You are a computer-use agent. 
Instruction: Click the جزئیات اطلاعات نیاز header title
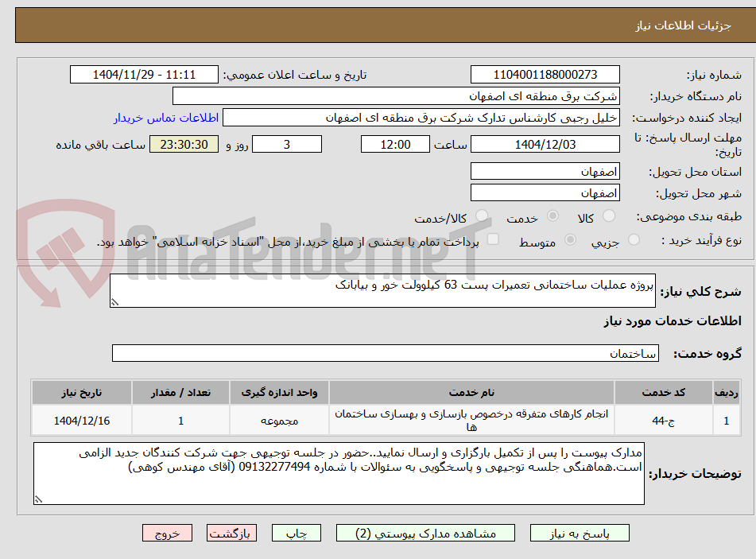pyautogui.click(x=683, y=25)
